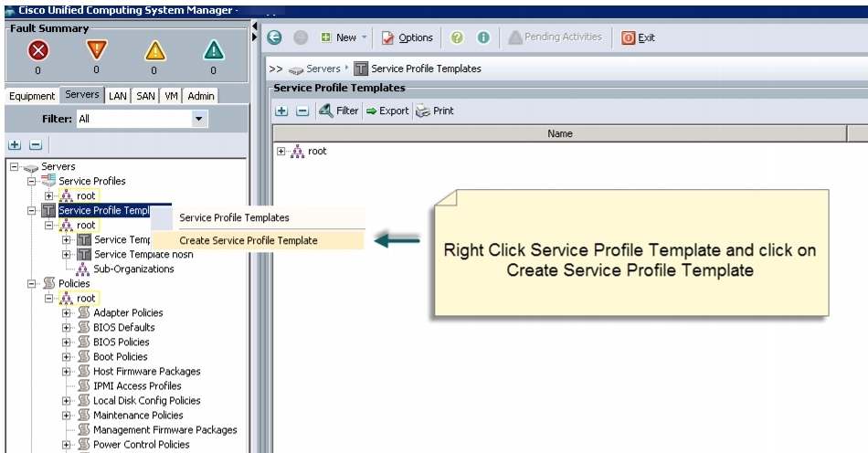This screenshot has width=868, height=453.
Task: Expand root in the templates table
Action: coord(281,151)
